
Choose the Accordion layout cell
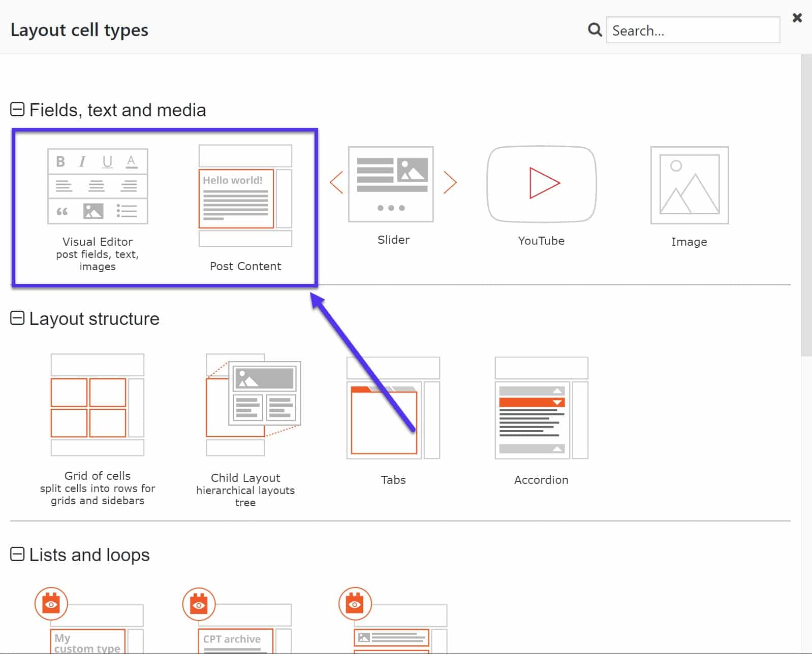pos(541,408)
